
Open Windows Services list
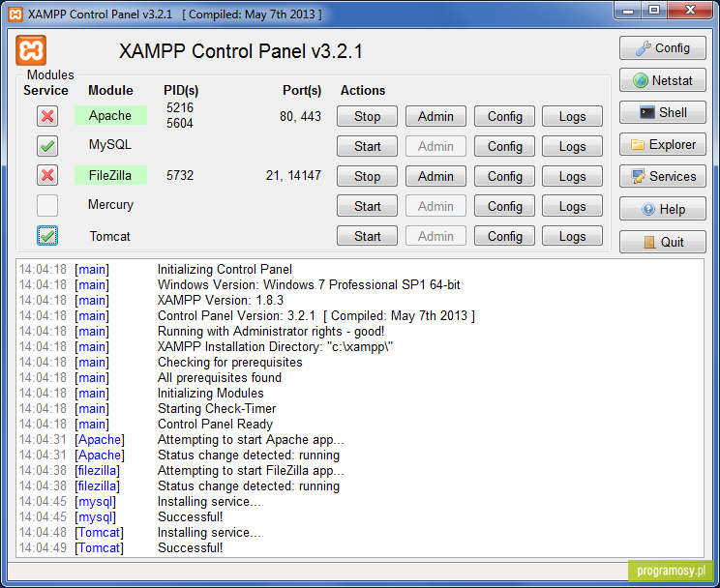[662, 177]
